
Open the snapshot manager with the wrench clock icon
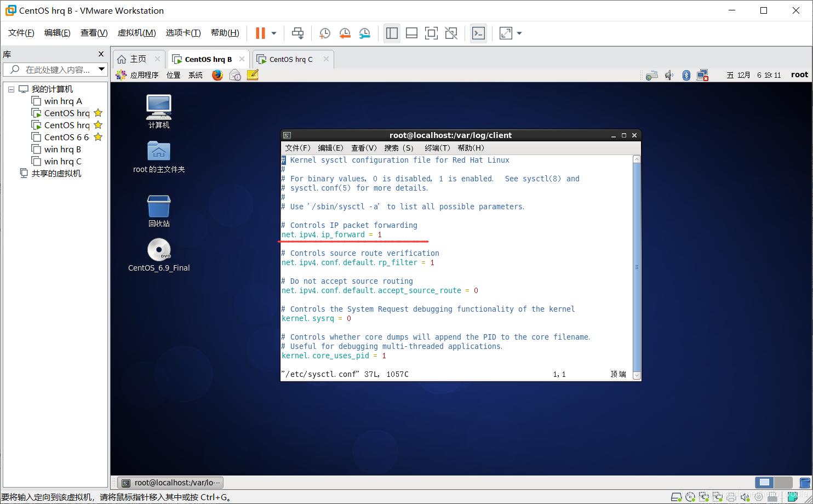[364, 33]
